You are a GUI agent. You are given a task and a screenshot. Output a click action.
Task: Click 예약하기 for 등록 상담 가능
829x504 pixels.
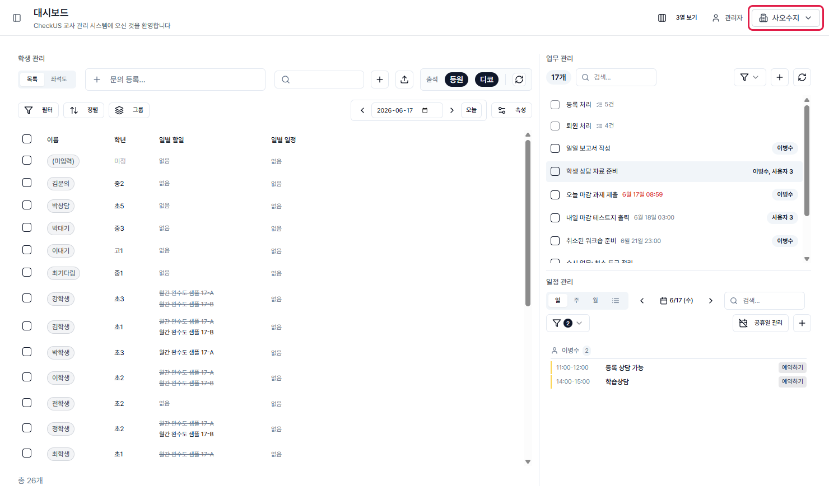click(793, 367)
